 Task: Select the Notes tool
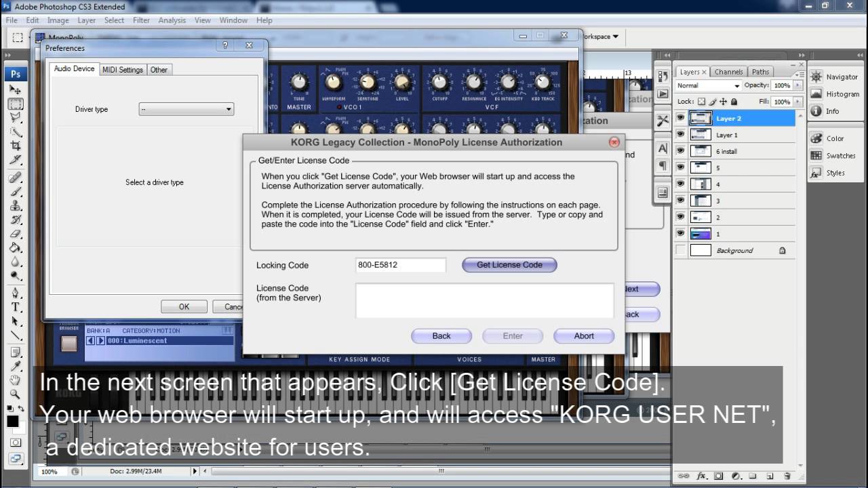click(x=16, y=352)
